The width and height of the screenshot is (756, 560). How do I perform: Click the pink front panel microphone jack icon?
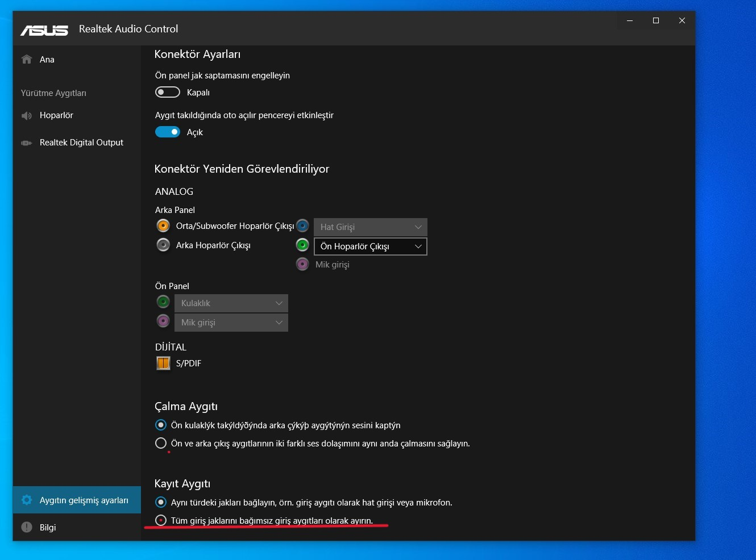pos(163,321)
